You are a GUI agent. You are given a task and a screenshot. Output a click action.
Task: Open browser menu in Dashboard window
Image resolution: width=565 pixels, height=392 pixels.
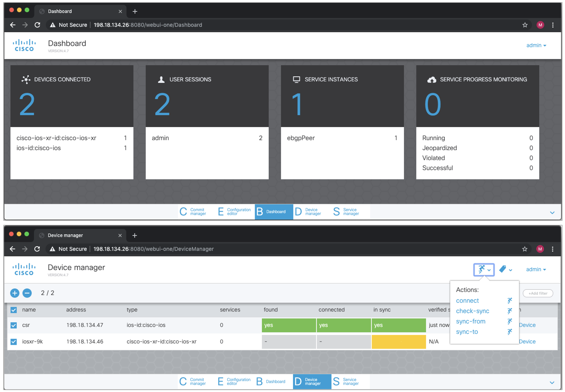553,25
